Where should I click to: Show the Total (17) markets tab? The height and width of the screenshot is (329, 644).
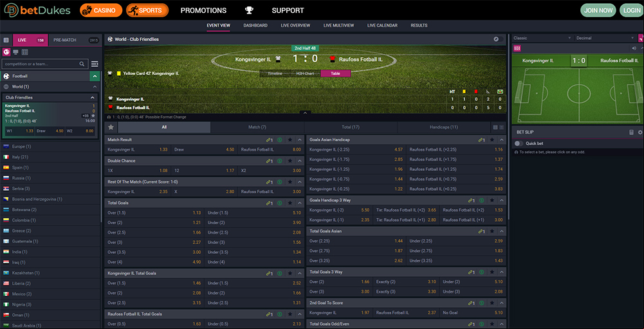[351, 127]
